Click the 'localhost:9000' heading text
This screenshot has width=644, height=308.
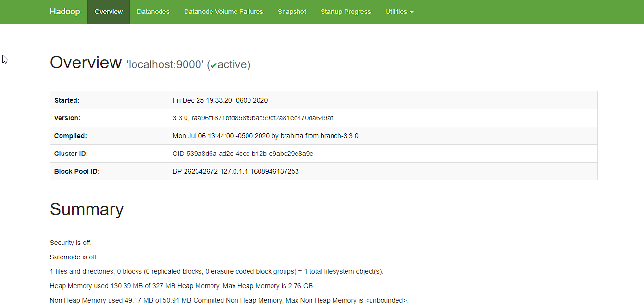coord(166,64)
